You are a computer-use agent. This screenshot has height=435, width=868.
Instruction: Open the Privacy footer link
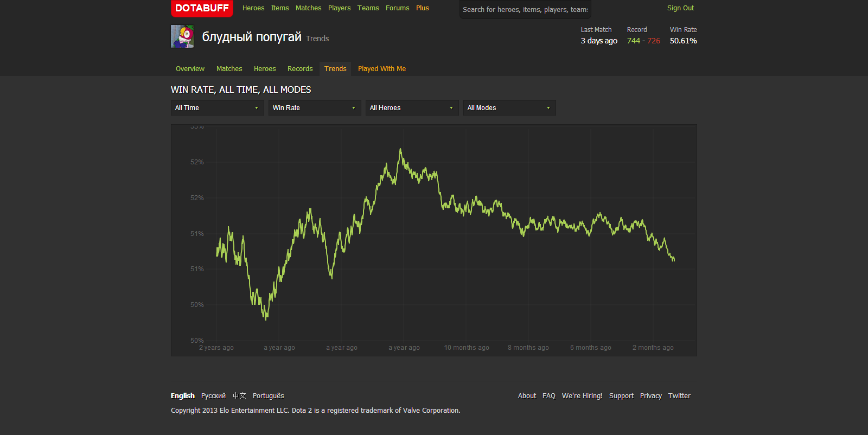(651, 396)
